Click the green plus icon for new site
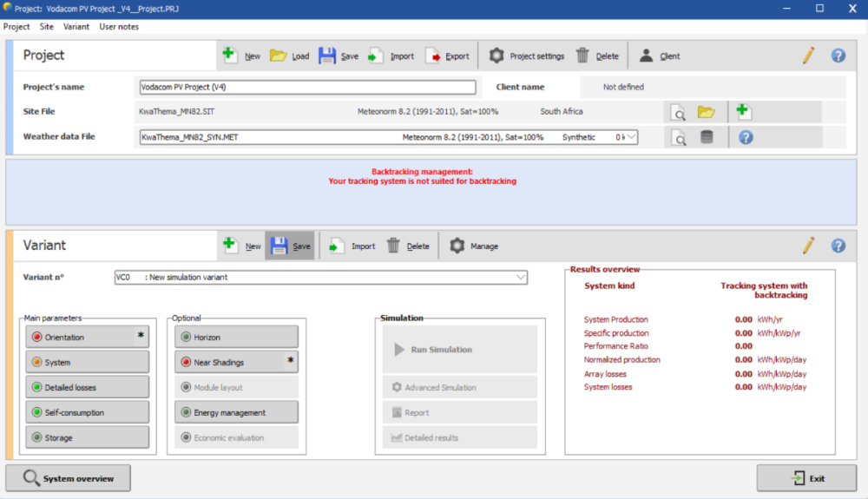868x499 pixels. pyautogui.click(x=743, y=111)
